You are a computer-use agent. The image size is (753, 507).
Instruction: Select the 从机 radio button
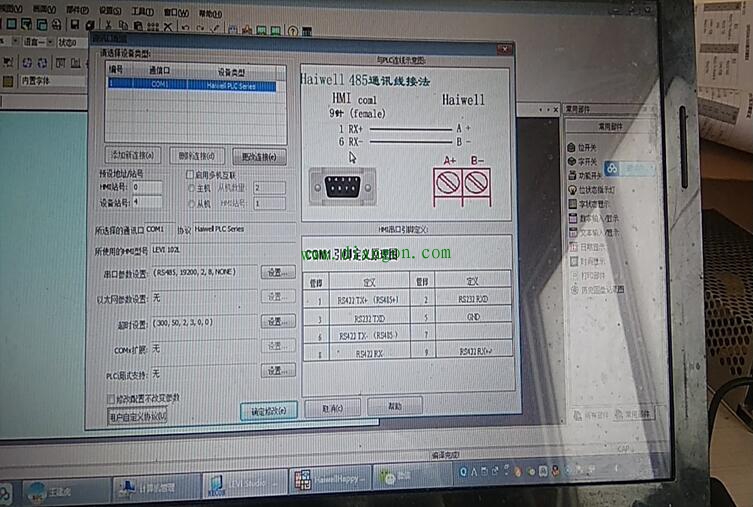click(192, 204)
